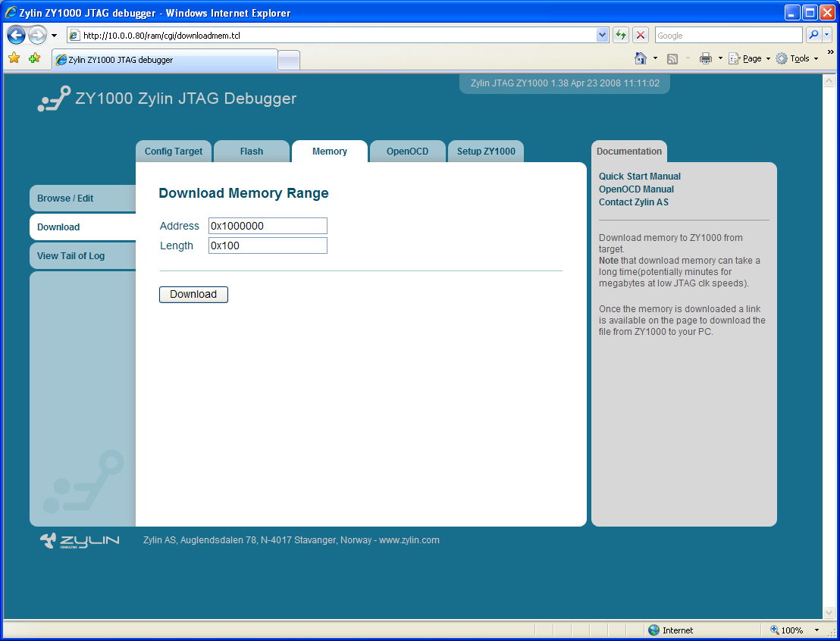The image size is (840, 641).
Task: Click the green Refresh icon
Action: tap(621, 36)
